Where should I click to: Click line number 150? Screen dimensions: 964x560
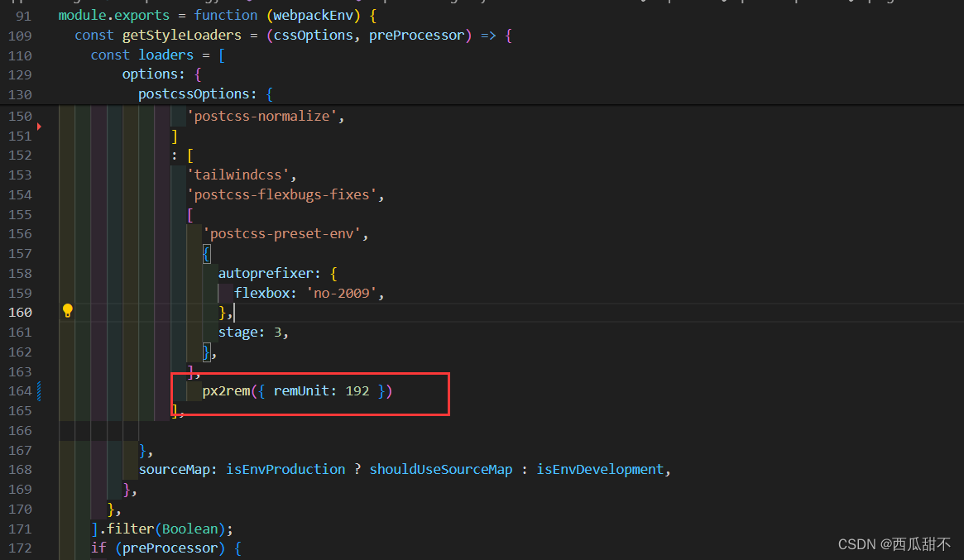[x=20, y=116]
